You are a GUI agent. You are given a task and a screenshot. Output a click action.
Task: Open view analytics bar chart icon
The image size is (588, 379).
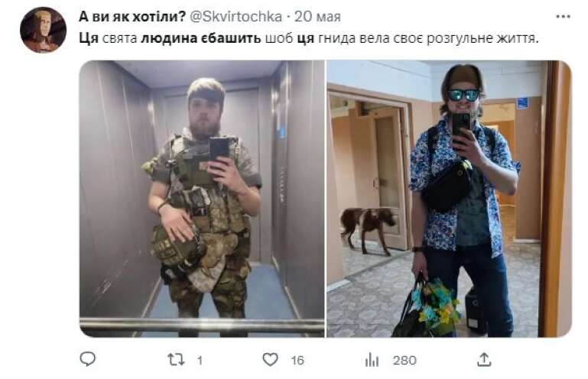pyautogui.click(x=372, y=360)
